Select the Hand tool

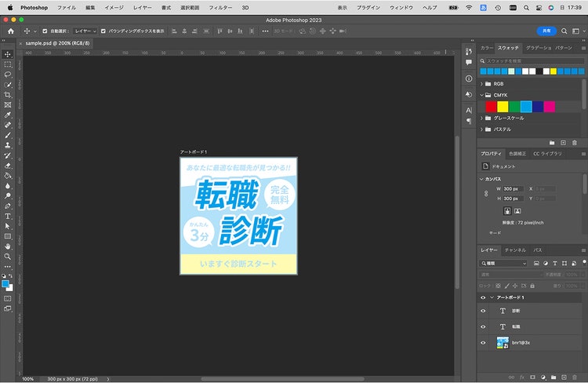tap(8, 246)
